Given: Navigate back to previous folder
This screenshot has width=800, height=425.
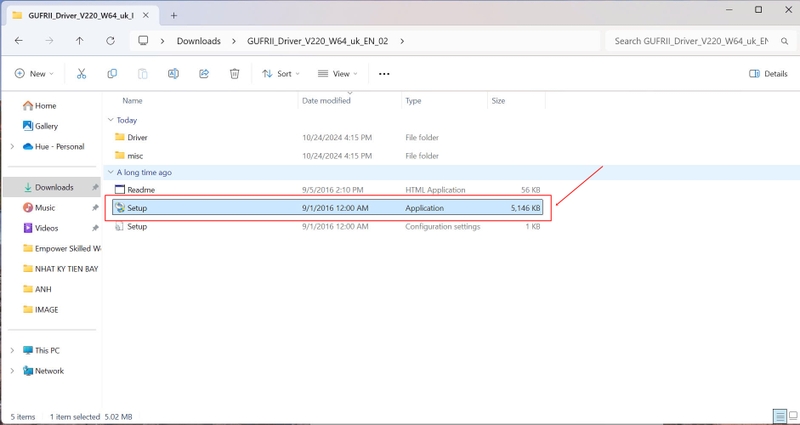Looking at the screenshot, I should tap(19, 41).
